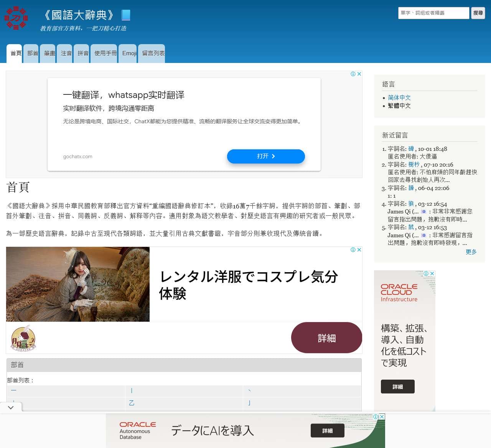The width and height of the screenshot is (491, 448).
Task: Close the whatsapp translation ad
Action: (x=359, y=74)
